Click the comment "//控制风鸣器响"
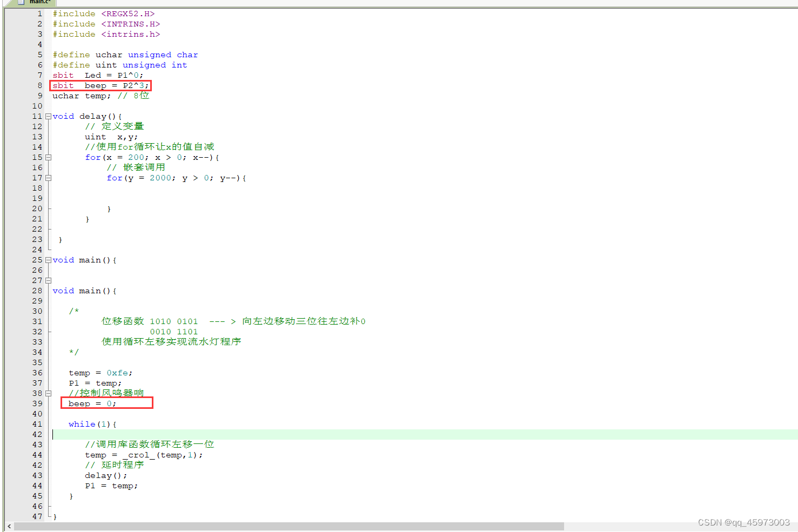 tap(106, 393)
